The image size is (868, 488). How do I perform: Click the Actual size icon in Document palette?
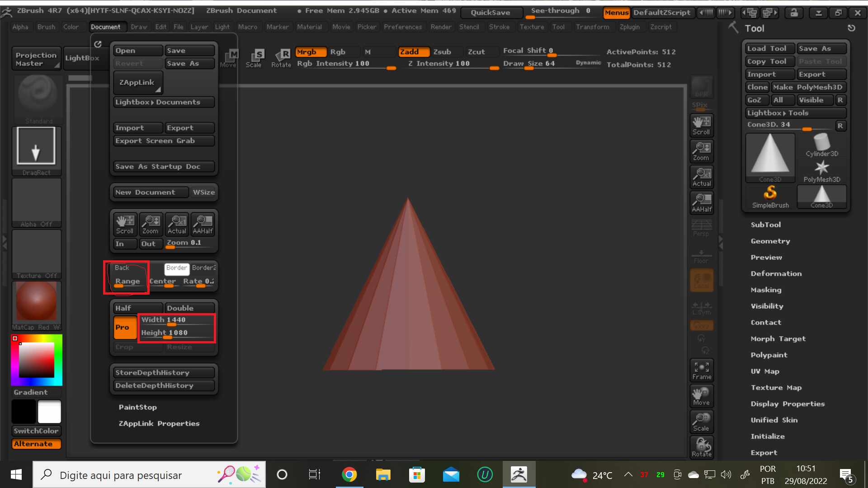point(177,225)
